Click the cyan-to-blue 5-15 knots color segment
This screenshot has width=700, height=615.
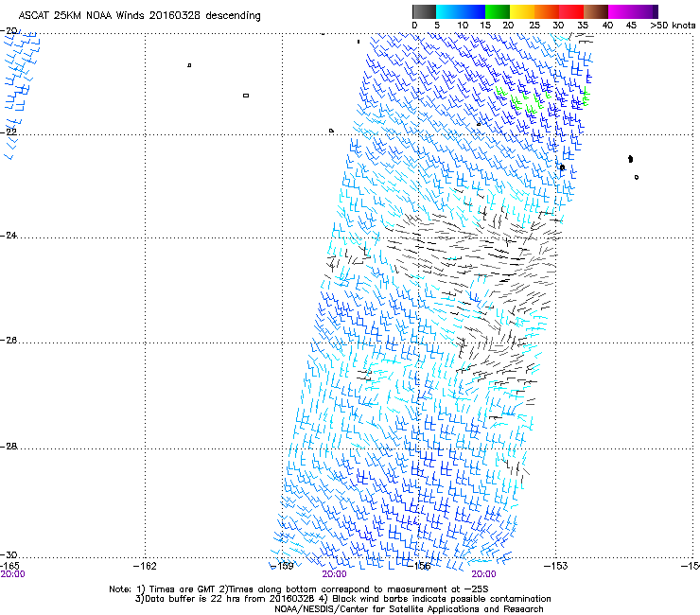coord(461,11)
